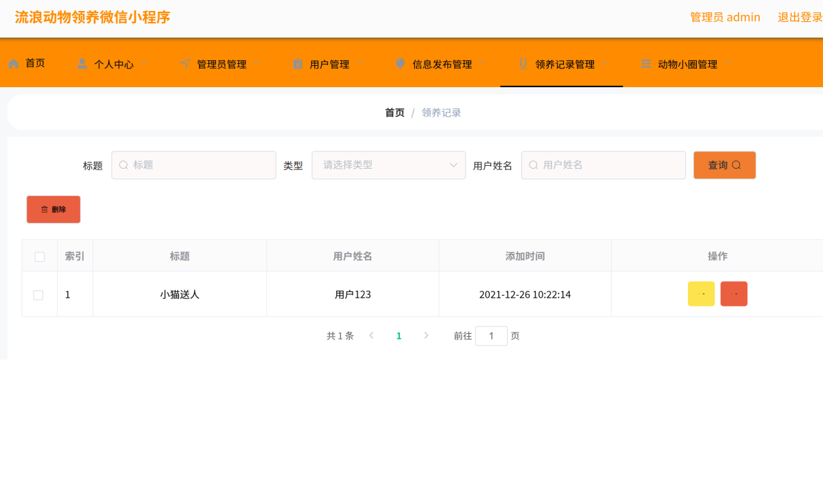Image resolution: width=823 pixels, height=504 pixels.
Task: Click the balloon icon for 信息发布管理
Action: [401, 64]
